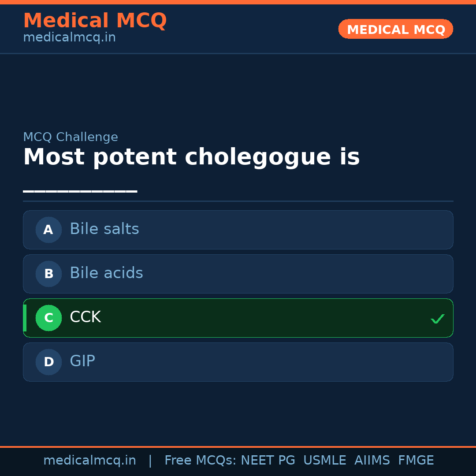
Task: Open the medicalmcq.in header link
Action: (69, 37)
